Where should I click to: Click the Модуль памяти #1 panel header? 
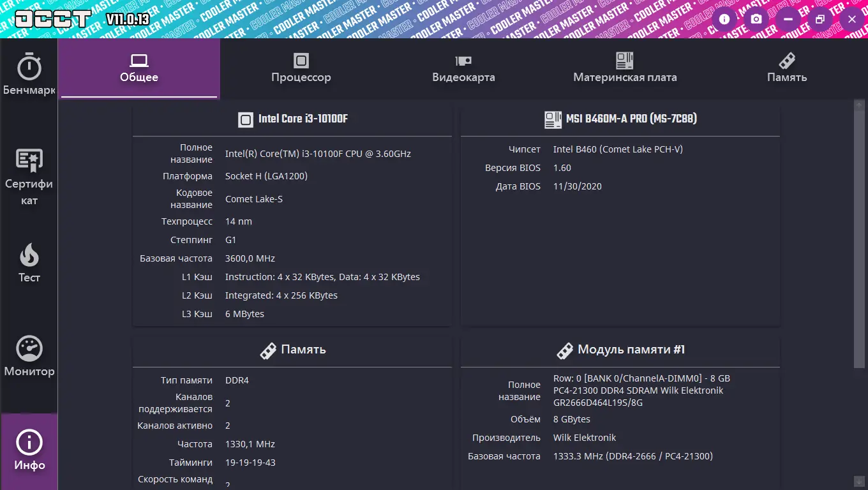point(620,350)
